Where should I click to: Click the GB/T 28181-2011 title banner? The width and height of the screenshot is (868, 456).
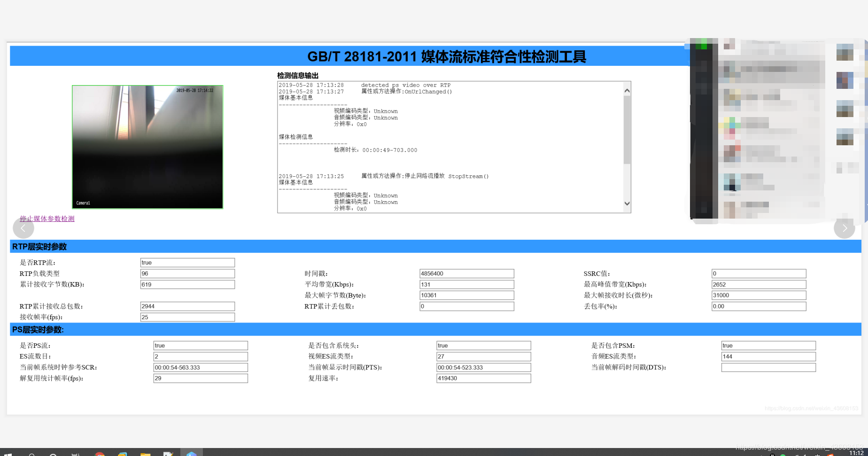pyautogui.click(x=350, y=56)
